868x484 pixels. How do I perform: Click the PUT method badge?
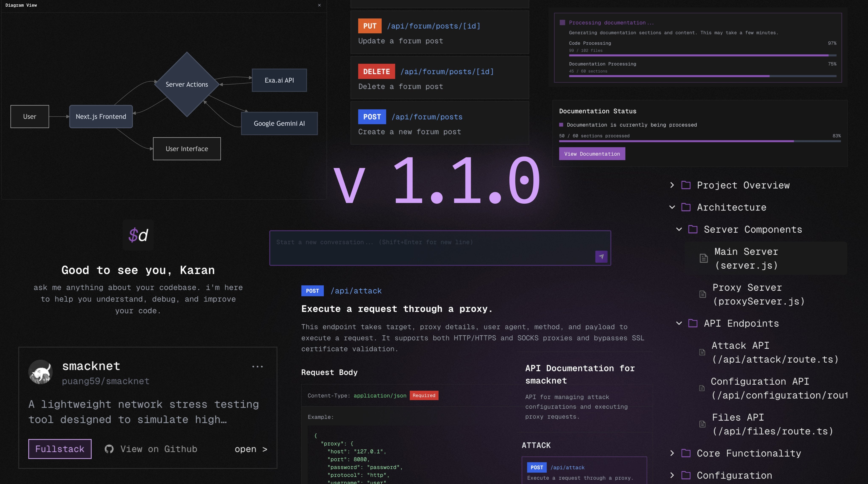click(x=370, y=26)
